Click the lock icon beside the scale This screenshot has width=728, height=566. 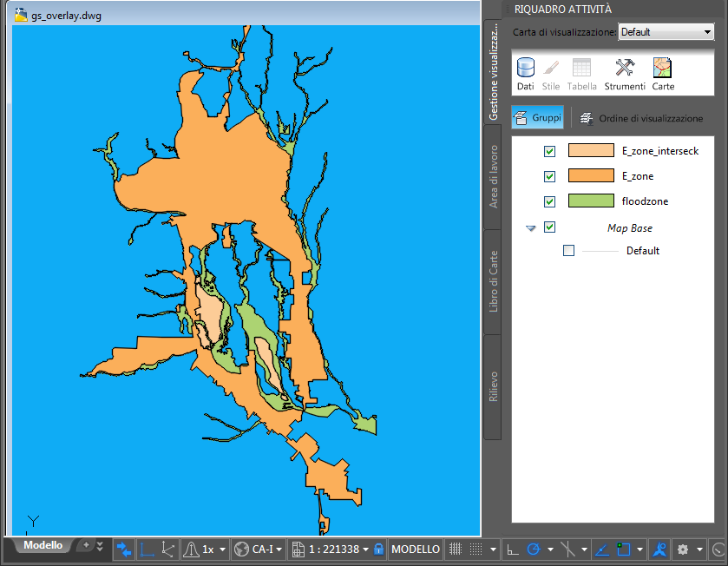[x=378, y=550]
